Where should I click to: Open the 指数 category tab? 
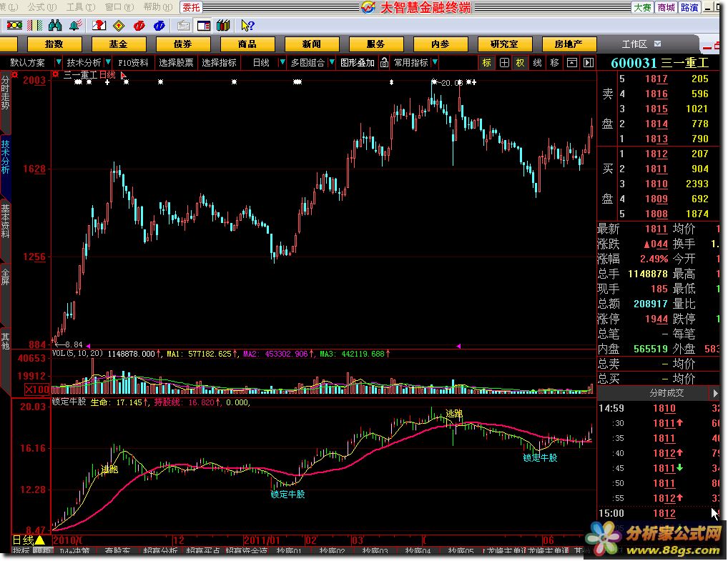(54, 44)
